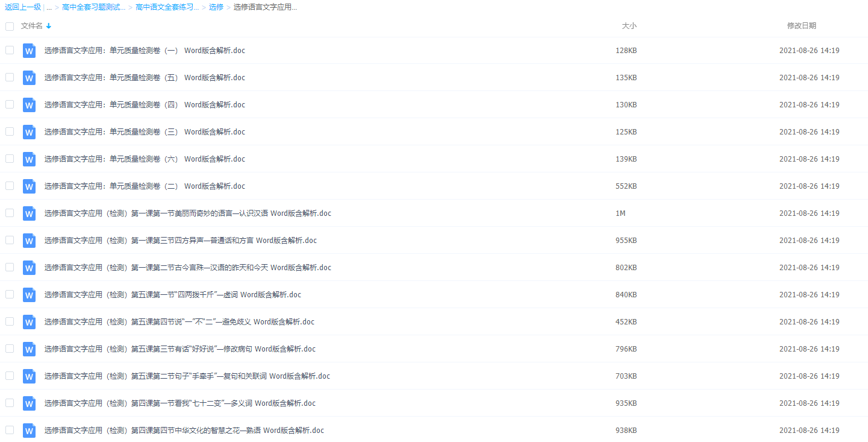
Task: Click Word icon of 第五课第三节 修改病句 document
Action: 29,349
